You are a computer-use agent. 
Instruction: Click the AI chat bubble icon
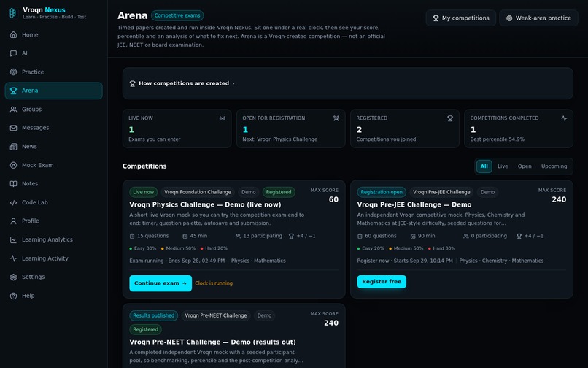coord(14,53)
